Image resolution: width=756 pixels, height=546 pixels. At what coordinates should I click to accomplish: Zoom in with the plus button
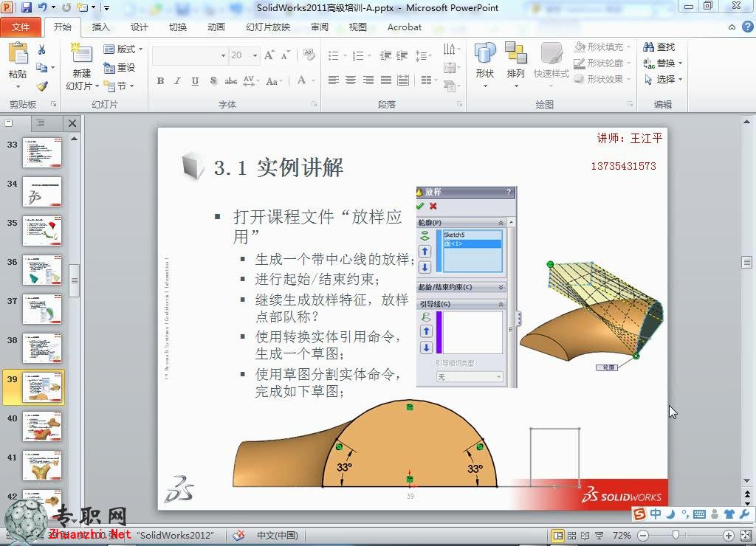729,536
